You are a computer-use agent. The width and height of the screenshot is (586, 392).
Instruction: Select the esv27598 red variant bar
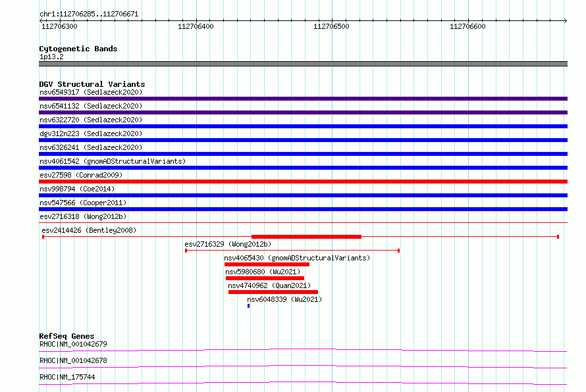(303, 182)
